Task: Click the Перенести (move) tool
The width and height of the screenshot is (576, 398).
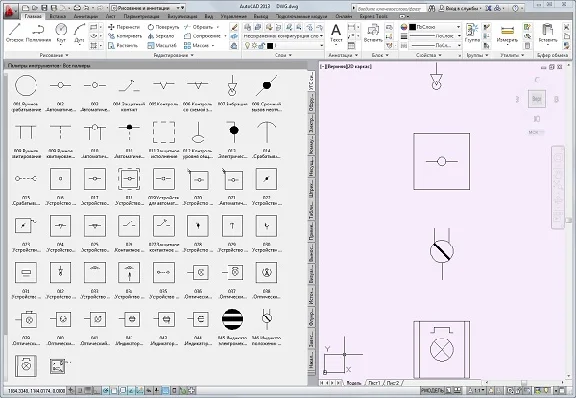Action: pos(124,27)
